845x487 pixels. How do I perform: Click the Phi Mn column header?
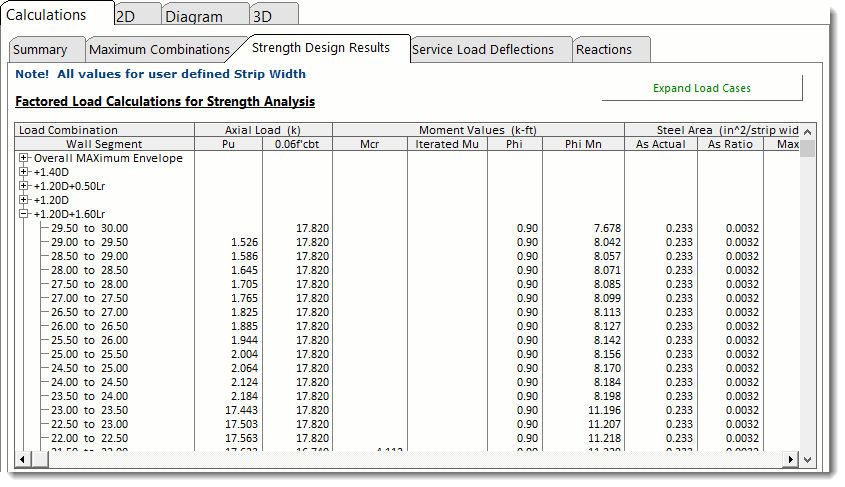(x=582, y=145)
